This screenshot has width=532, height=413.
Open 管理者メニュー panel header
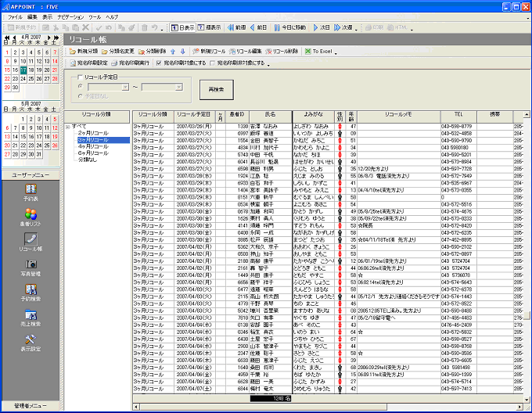pos(31,405)
